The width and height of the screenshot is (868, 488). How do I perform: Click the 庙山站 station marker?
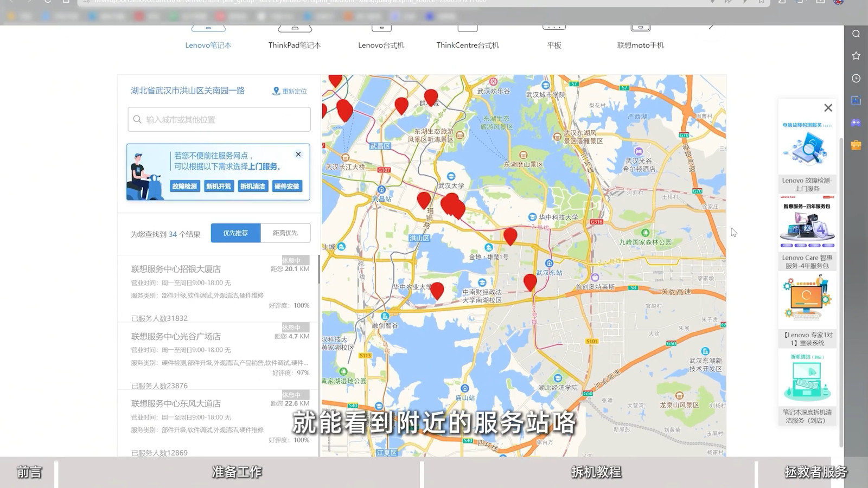464,388
